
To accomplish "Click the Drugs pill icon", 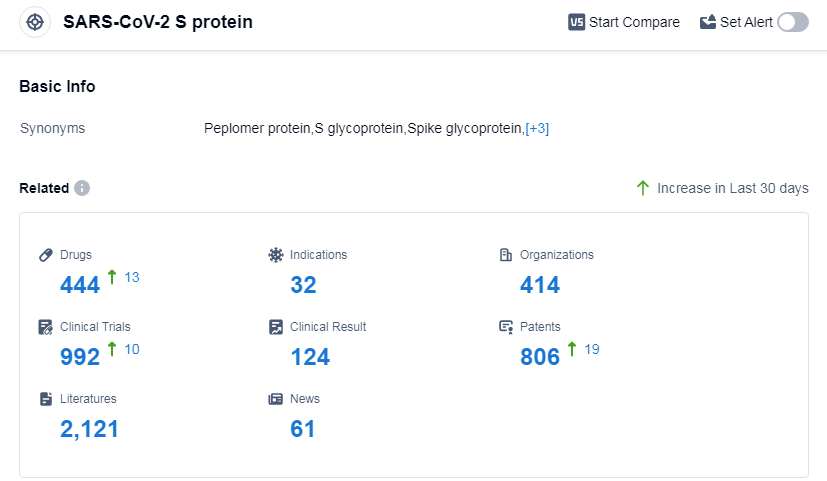I will pyautogui.click(x=46, y=255).
